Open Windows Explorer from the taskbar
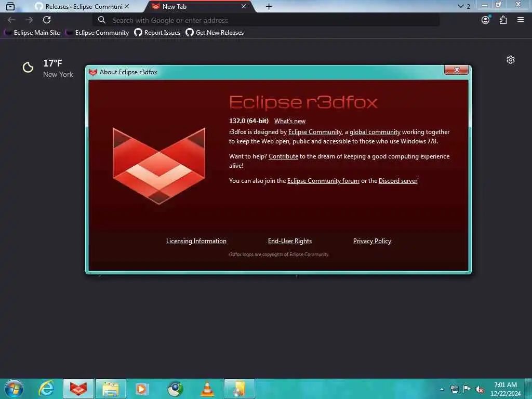This screenshot has width=532, height=399. [x=111, y=389]
